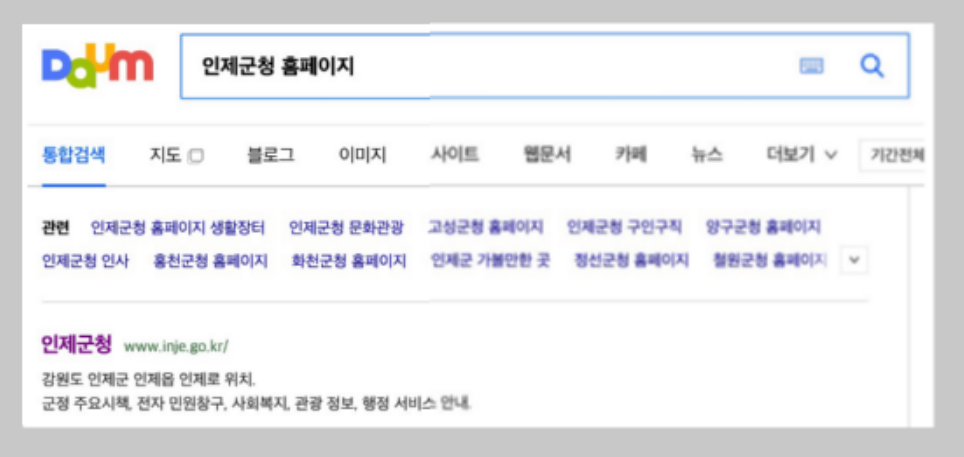This screenshot has height=457, width=964.
Task: Click related search 인제군청 문화관광
Action: [x=346, y=228]
